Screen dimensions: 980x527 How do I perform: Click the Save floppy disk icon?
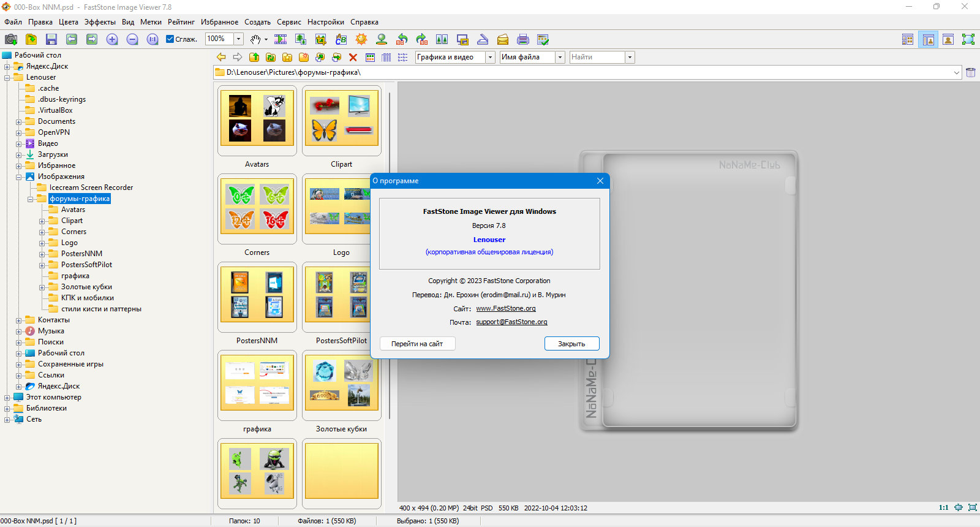pos(51,39)
